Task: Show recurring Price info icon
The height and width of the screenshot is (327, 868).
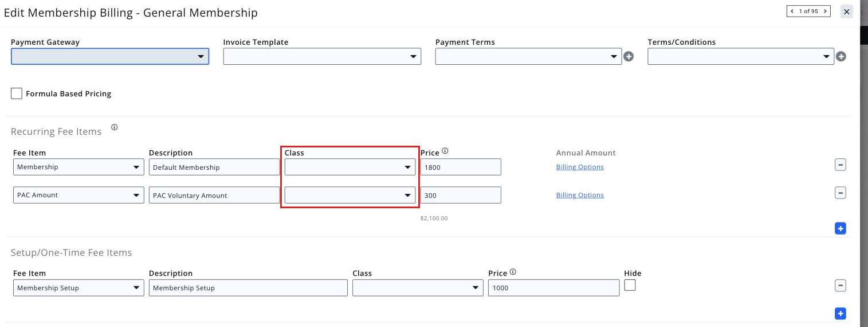Action: 445,151
